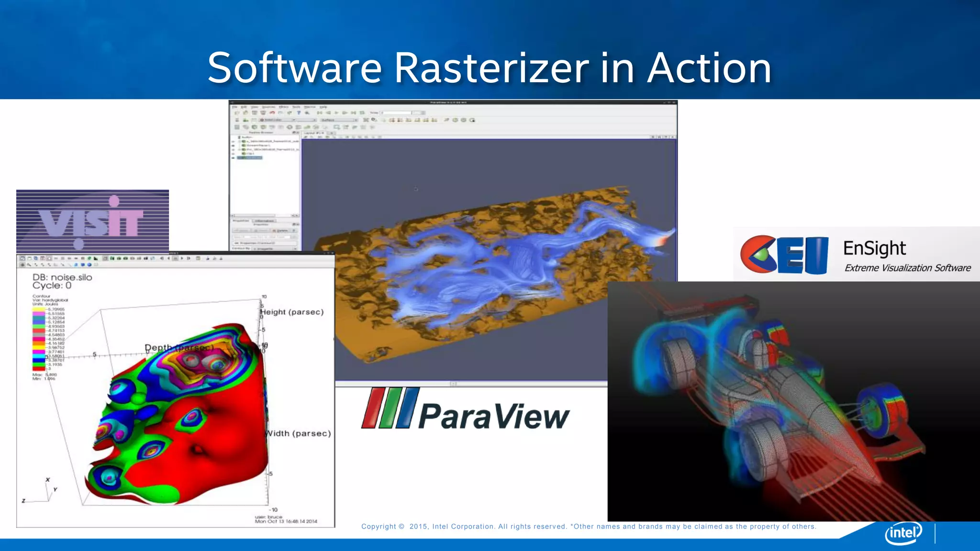Image resolution: width=980 pixels, height=551 pixels.
Task: Click the Reset Camera icon in ParaView
Action: 366,120
